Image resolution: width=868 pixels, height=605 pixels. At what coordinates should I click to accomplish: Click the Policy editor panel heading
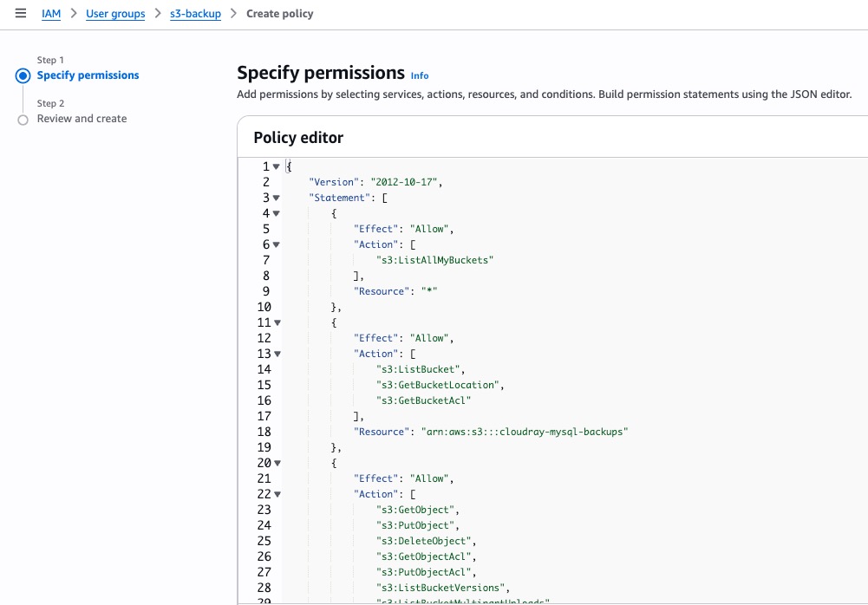click(x=298, y=137)
